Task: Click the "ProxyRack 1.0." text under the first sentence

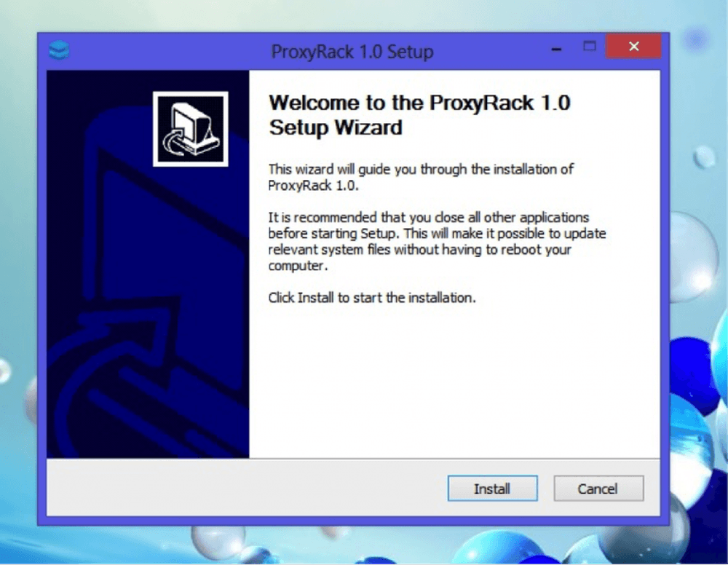Action: tap(313, 186)
